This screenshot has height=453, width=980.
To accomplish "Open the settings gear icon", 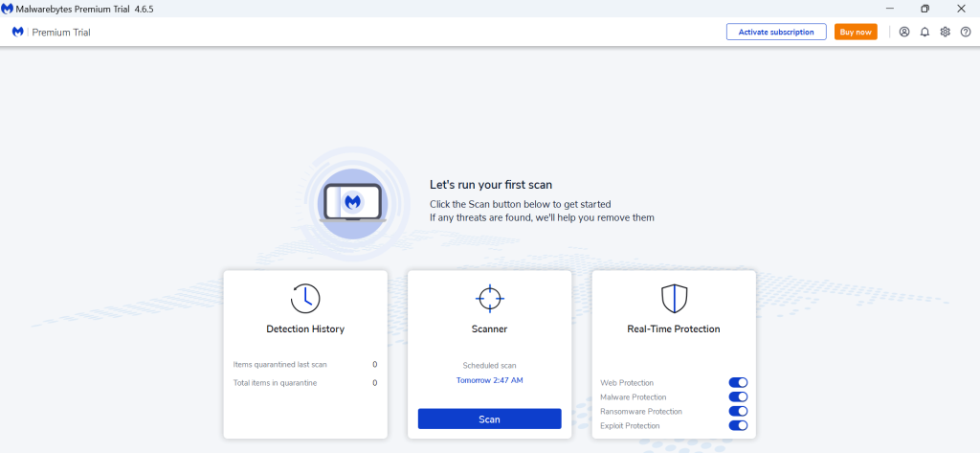I will click(x=945, y=32).
